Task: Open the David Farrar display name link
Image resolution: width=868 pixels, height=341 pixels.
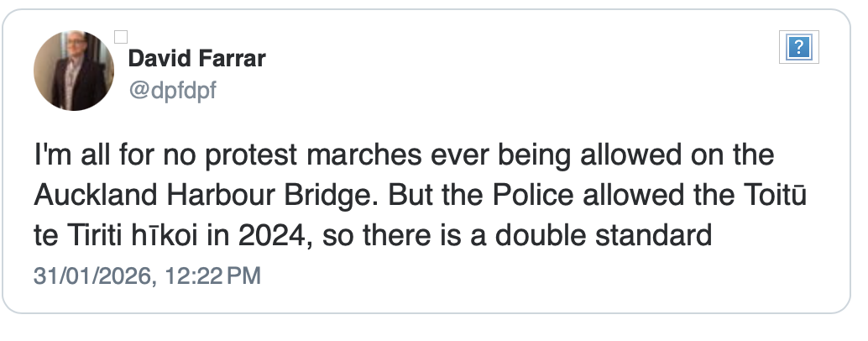Action: [x=197, y=60]
